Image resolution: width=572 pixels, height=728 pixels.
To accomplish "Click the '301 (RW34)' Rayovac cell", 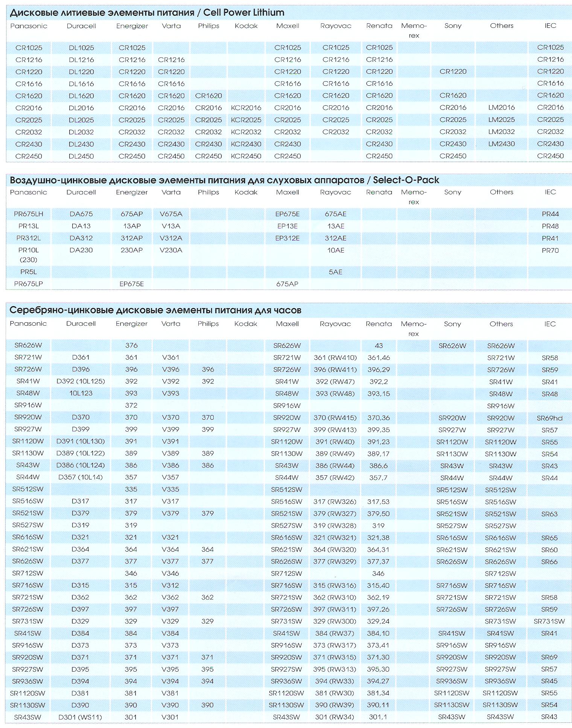I will (335, 717).
